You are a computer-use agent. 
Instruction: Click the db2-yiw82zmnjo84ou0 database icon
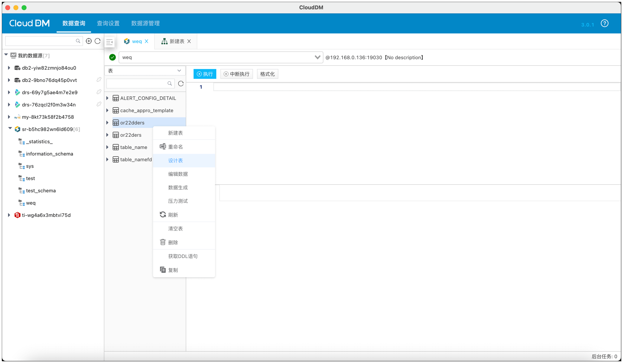coord(17,68)
